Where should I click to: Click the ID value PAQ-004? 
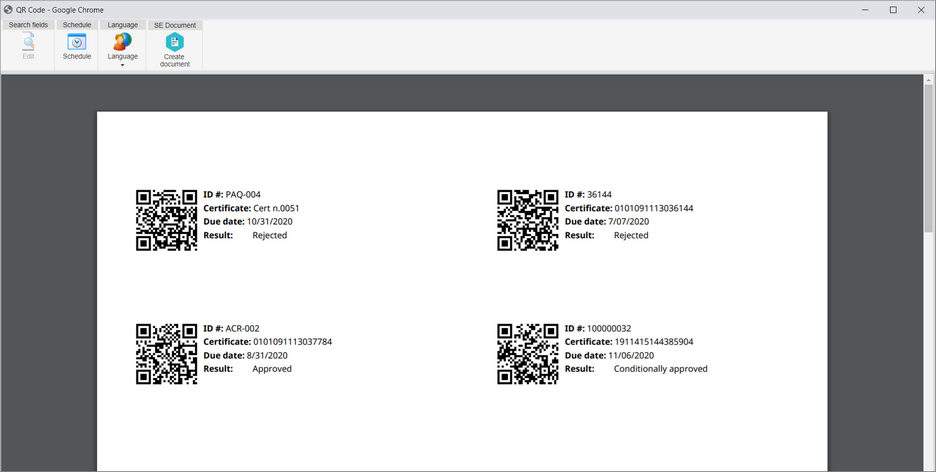pyautogui.click(x=243, y=195)
